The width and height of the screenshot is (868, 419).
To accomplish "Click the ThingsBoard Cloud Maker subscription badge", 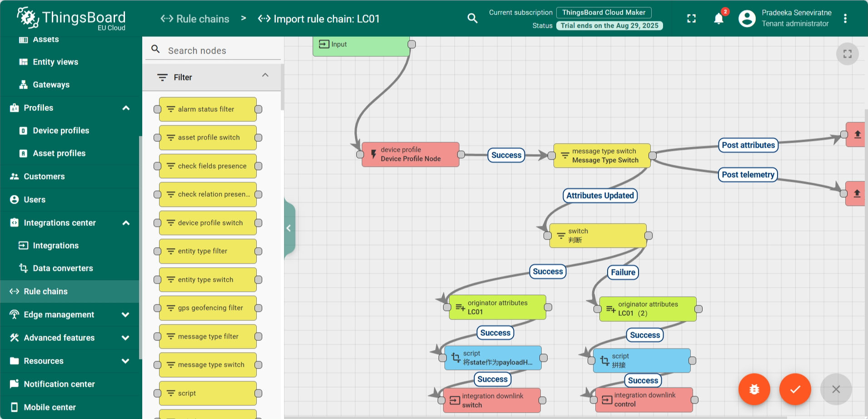I will (x=604, y=12).
